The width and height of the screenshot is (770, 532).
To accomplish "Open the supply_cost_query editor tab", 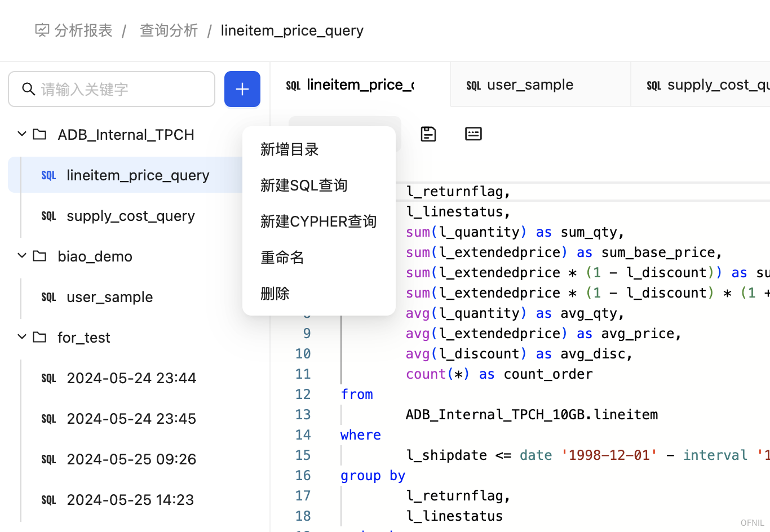I will click(710, 85).
